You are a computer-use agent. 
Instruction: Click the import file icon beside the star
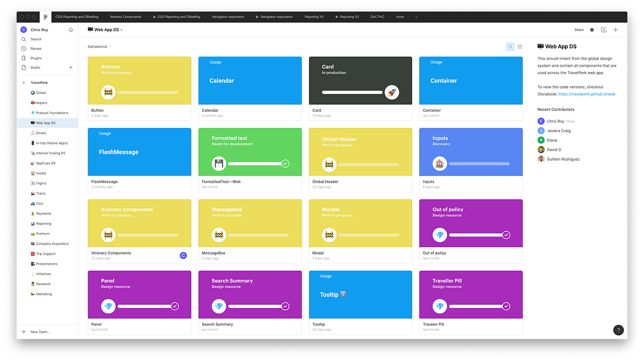point(604,30)
